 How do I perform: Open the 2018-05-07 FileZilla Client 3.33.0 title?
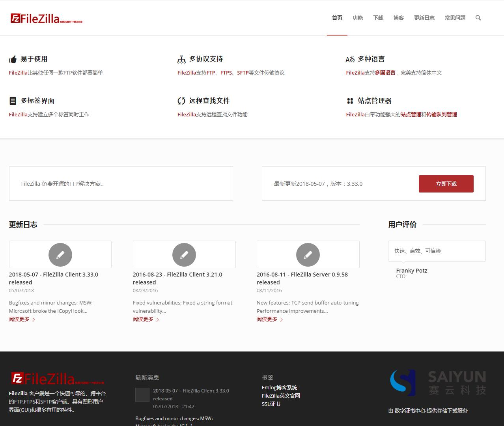[x=54, y=278]
